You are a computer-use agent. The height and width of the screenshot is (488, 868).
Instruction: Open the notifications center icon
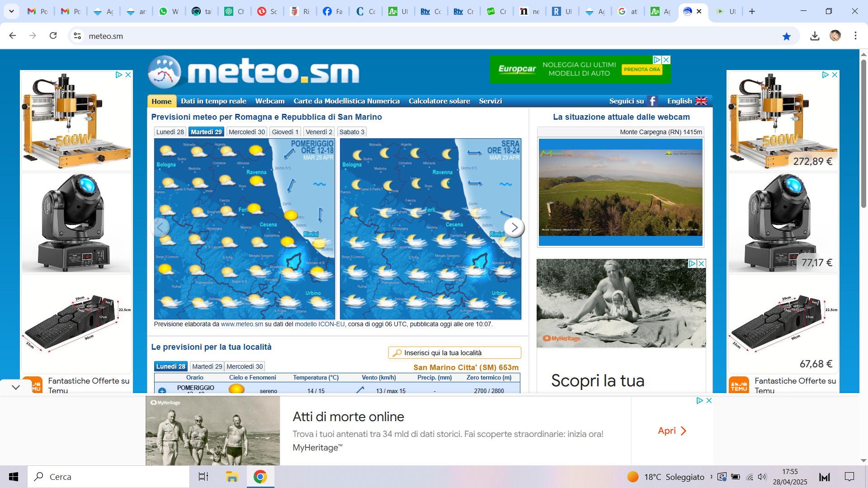[x=849, y=477]
